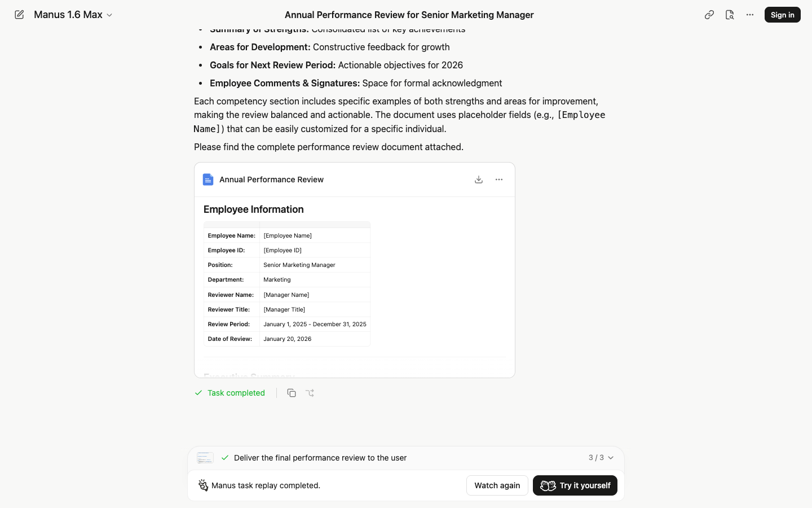812x508 pixels.
Task: Click the Task completed status label
Action: tap(236, 393)
